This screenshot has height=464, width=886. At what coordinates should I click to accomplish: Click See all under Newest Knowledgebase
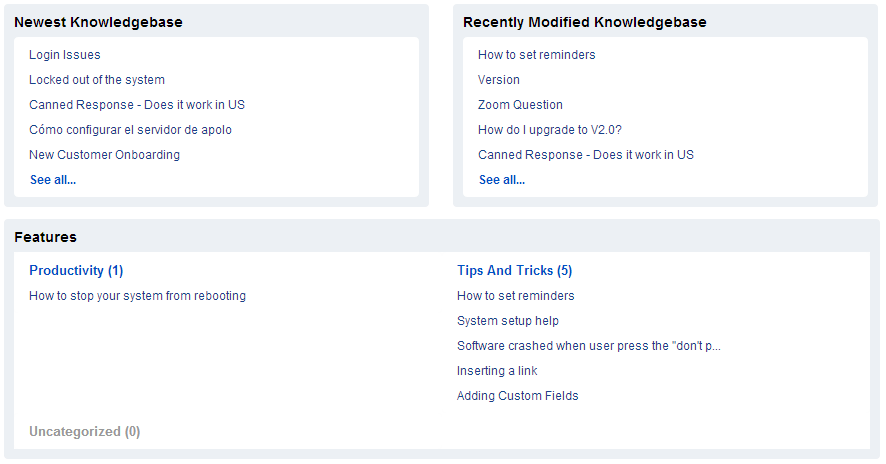pyautogui.click(x=53, y=180)
